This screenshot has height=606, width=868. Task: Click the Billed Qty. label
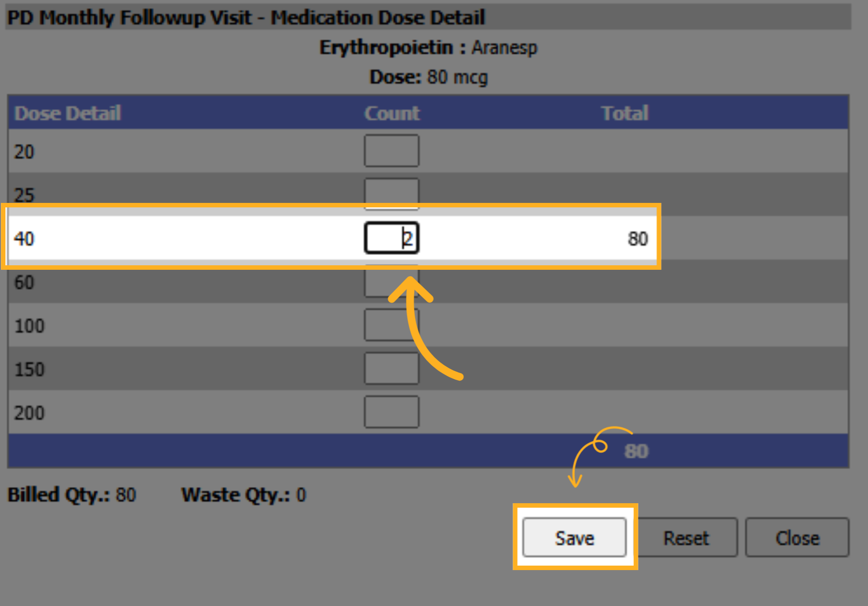pyautogui.click(x=58, y=495)
